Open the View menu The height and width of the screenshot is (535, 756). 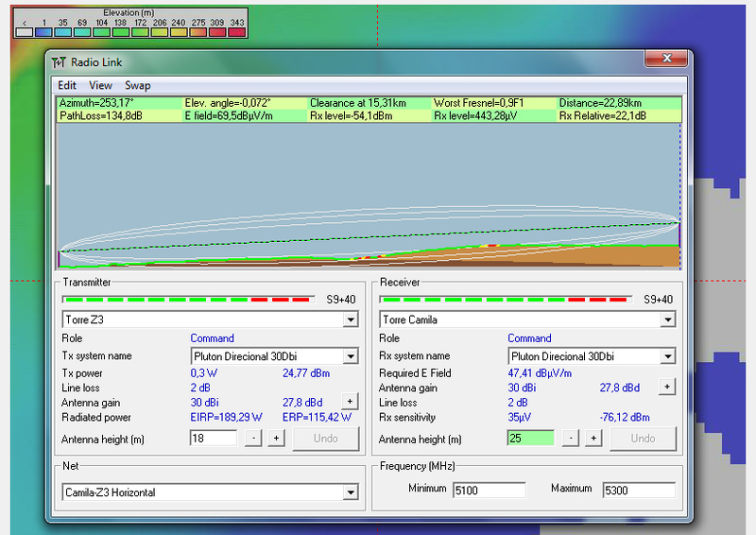[100, 85]
